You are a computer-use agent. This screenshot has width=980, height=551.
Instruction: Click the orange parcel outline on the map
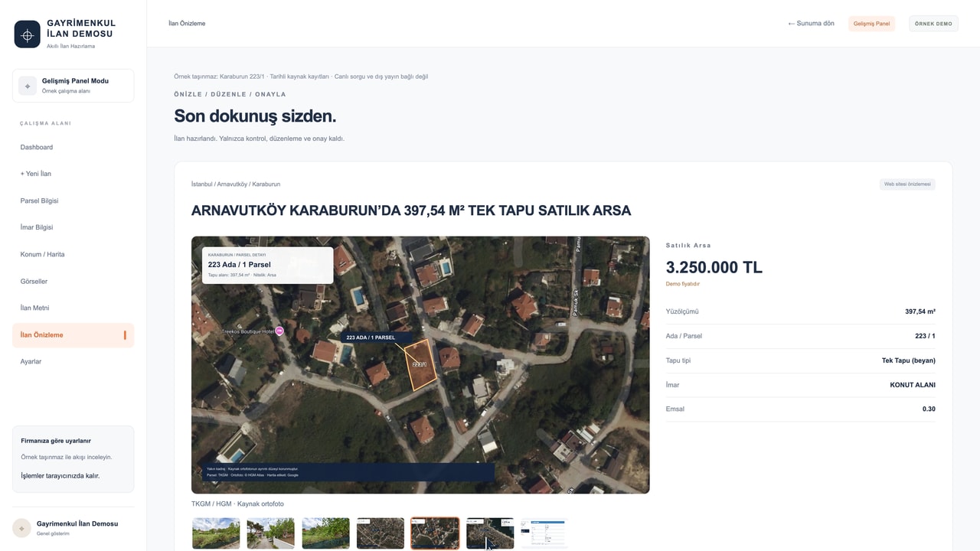tap(420, 365)
